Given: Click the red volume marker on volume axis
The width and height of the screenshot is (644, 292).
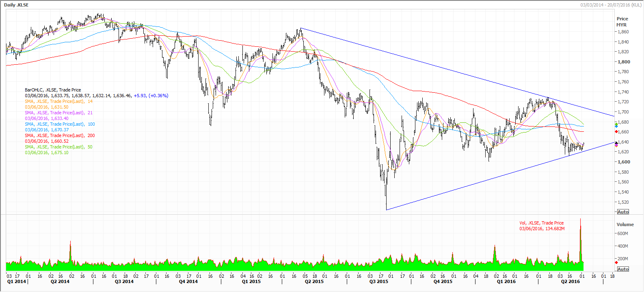Looking at the screenshot, I should tap(616, 263).
